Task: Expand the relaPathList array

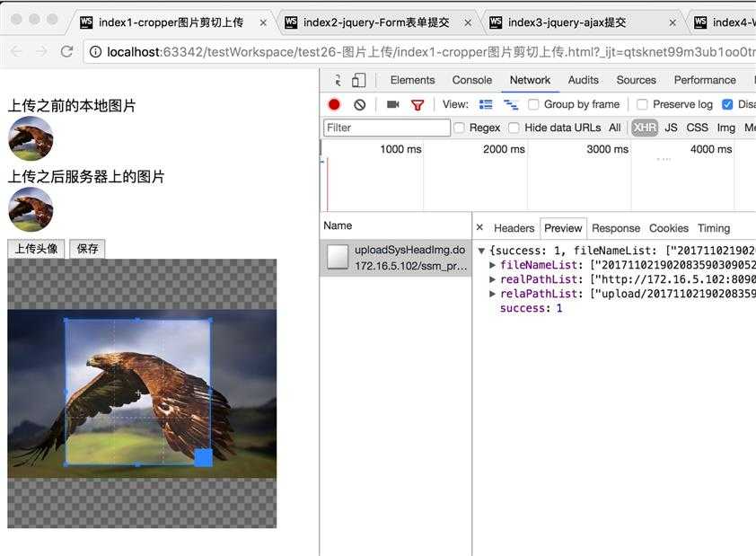Action: point(492,294)
